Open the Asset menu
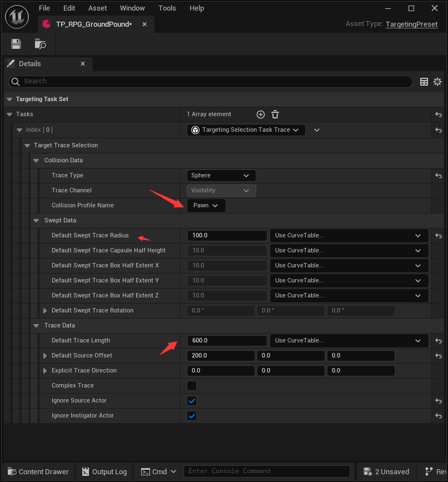 (97, 8)
